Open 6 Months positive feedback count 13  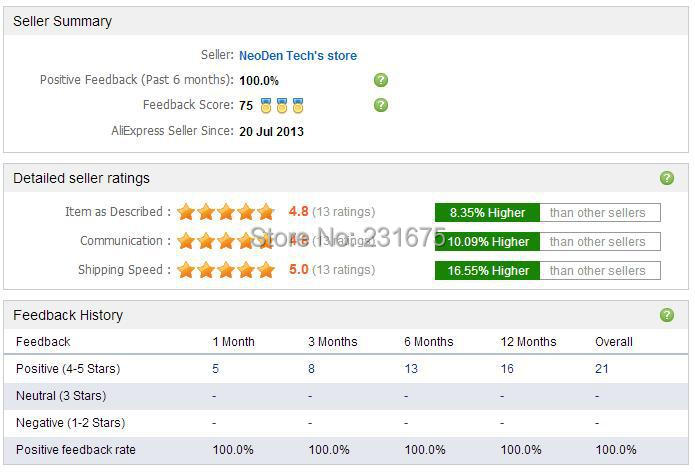pos(411,369)
